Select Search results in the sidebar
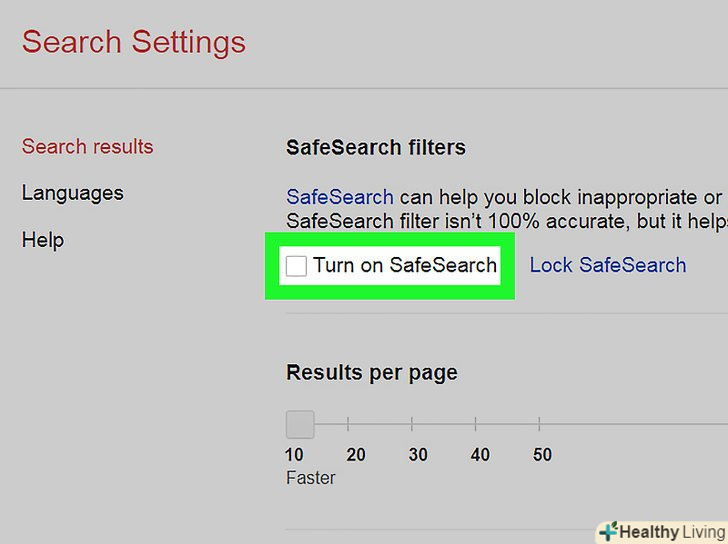Screen dimensions: 728x544 tap(87, 146)
